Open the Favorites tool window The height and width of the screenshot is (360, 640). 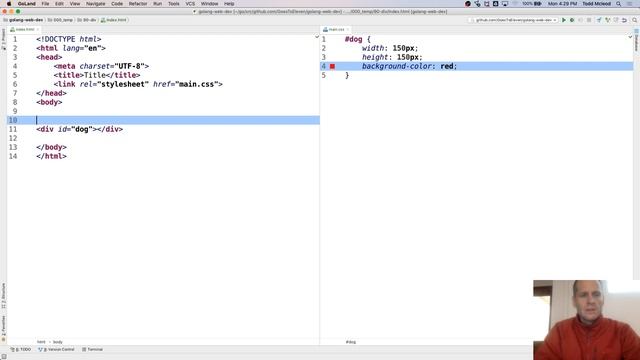(3, 328)
